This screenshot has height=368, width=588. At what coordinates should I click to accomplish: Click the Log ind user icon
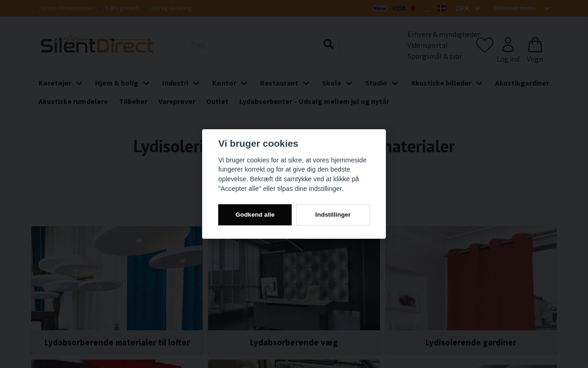pyautogui.click(x=508, y=45)
